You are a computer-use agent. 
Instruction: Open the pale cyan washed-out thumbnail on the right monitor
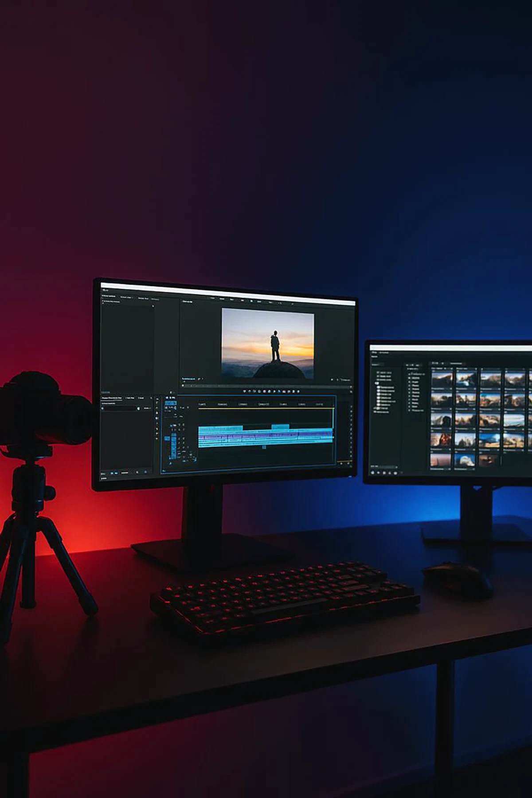coord(514,420)
